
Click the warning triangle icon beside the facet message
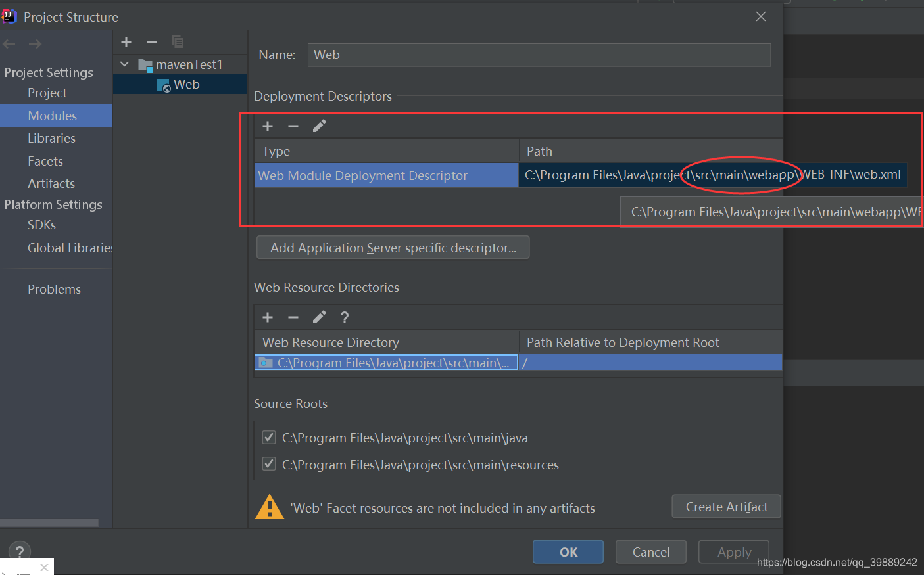pos(269,507)
